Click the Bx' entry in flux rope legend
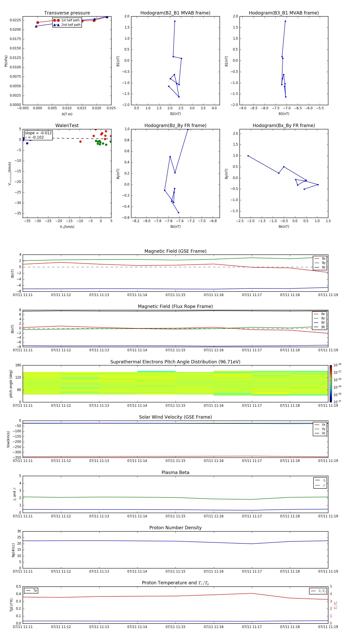This screenshot has width=351, height=644. [320, 314]
